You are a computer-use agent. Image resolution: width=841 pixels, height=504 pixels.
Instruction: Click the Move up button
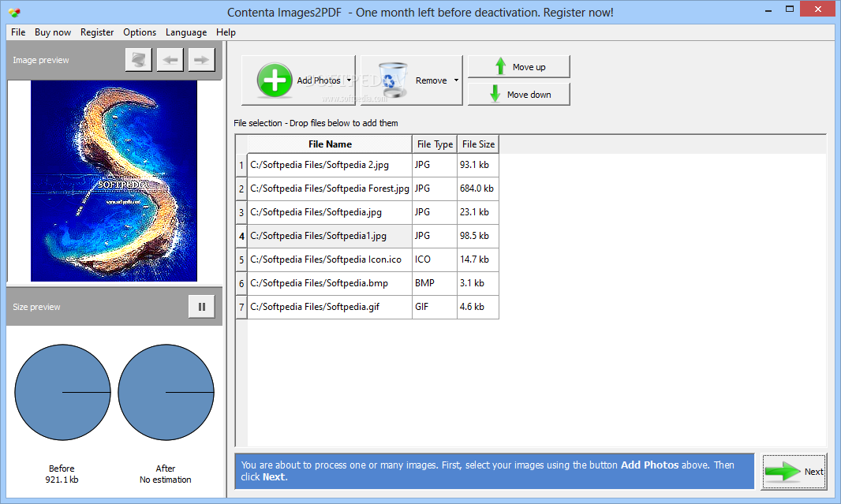point(518,66)
